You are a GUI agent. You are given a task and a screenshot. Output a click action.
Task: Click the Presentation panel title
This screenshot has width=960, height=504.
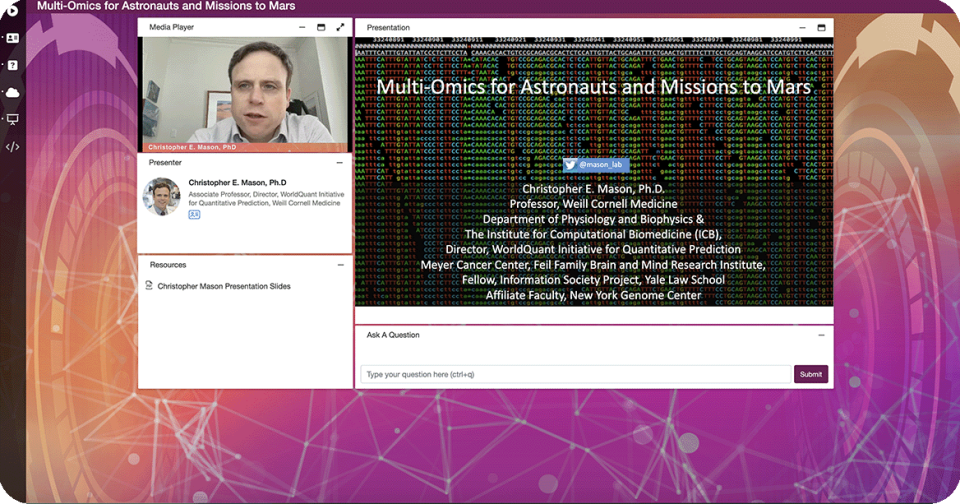[x=388, y=28]
